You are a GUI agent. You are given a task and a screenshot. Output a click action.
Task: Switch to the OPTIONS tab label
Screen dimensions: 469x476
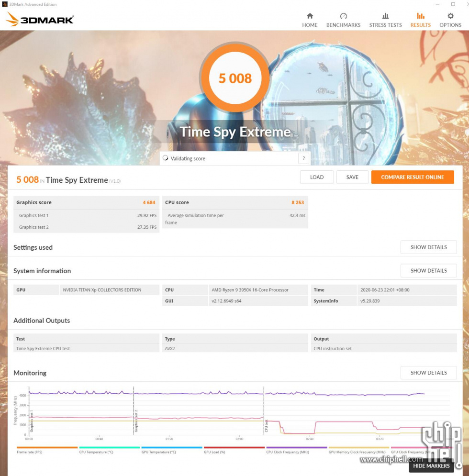[450, 25]
